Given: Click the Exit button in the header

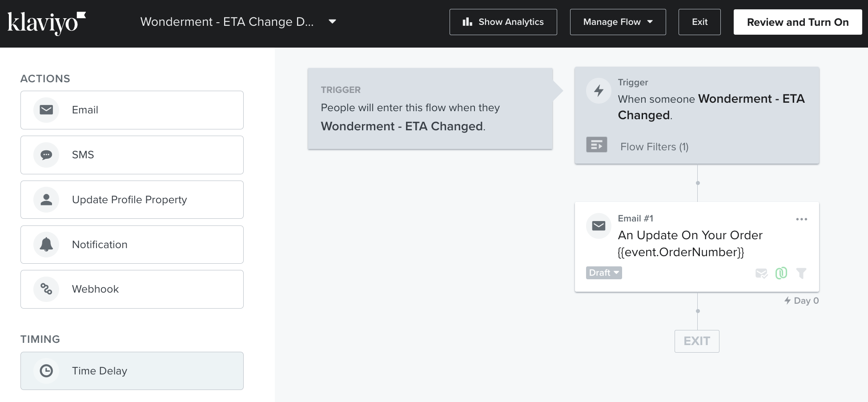Looking at the screenshot, I should click(699, 22).
